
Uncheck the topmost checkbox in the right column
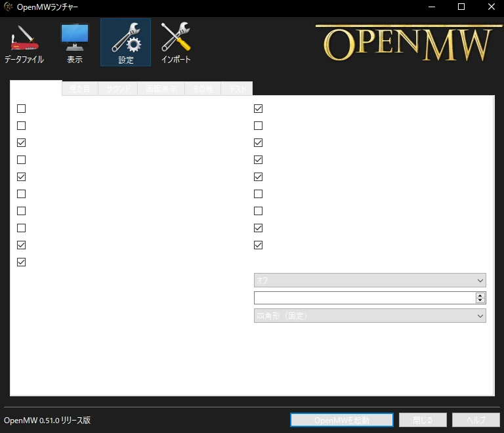[258, 108]
